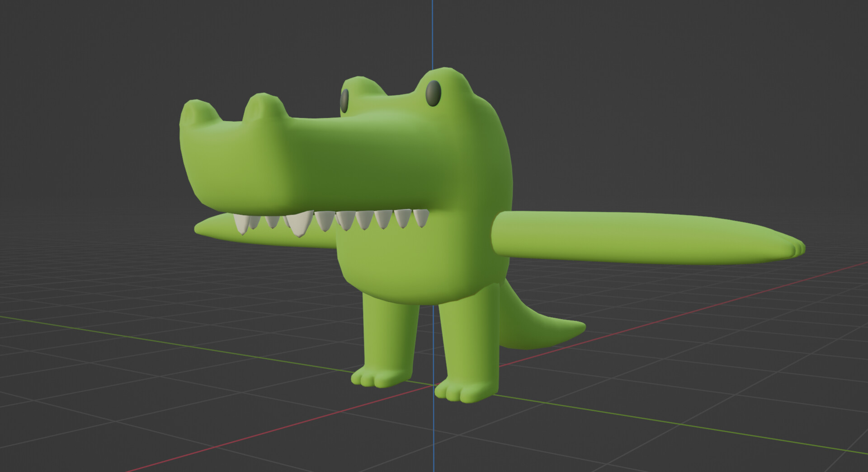Click the vertical blue Z axis line
868x472 pixels.
(433, 36)
